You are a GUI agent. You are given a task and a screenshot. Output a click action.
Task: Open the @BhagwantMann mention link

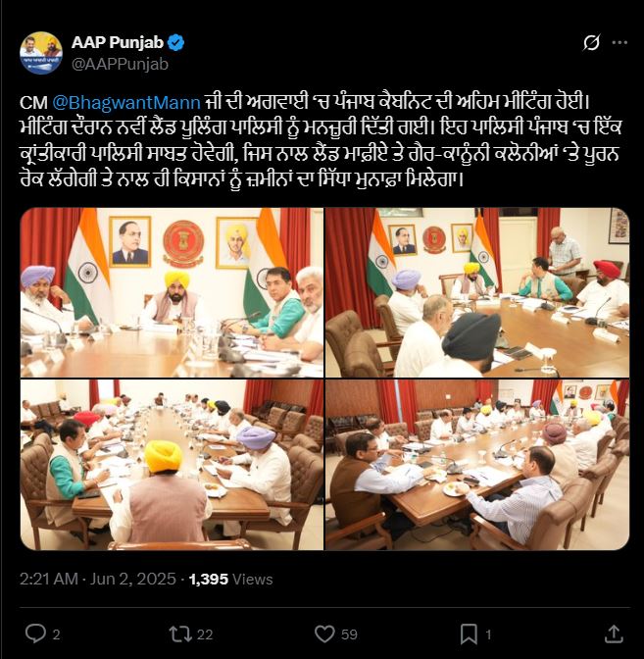click(x=126, y=103)
